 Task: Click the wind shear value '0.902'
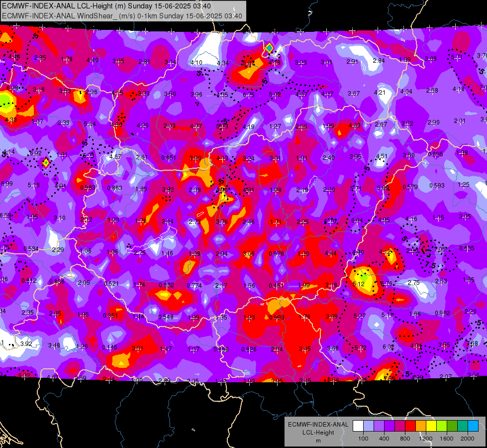[x=442, y=313]
